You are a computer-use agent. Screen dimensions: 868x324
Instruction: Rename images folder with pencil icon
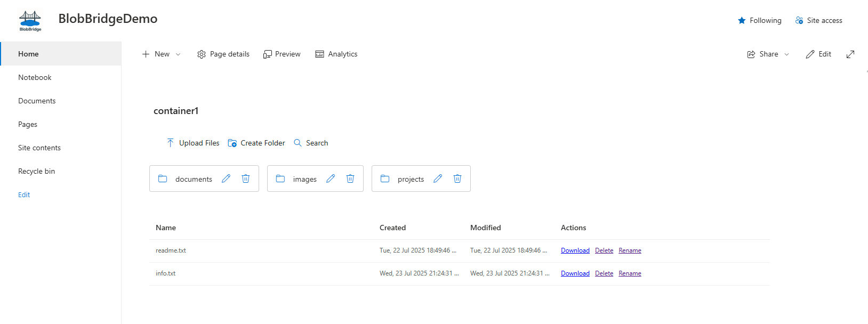point(331,179)
